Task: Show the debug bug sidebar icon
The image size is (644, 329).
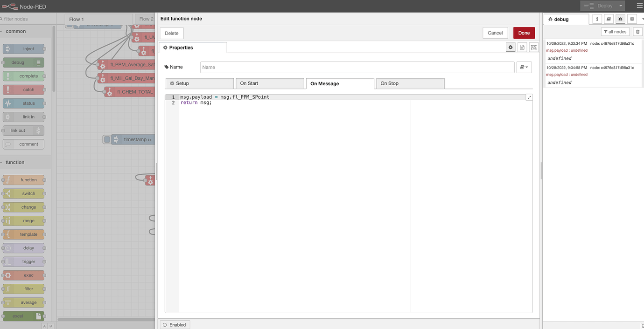Action: pos(620,19)
